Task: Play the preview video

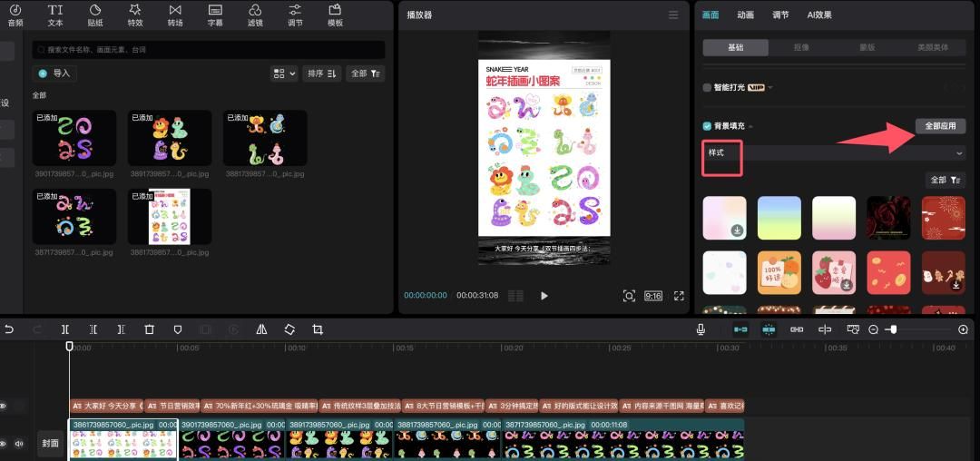Action: (x=544, y=296)
